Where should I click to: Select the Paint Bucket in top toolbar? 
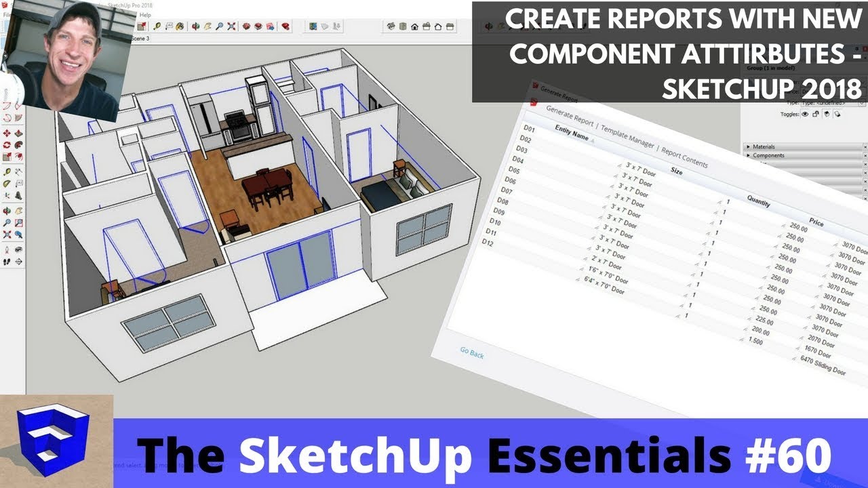[180, 26]
